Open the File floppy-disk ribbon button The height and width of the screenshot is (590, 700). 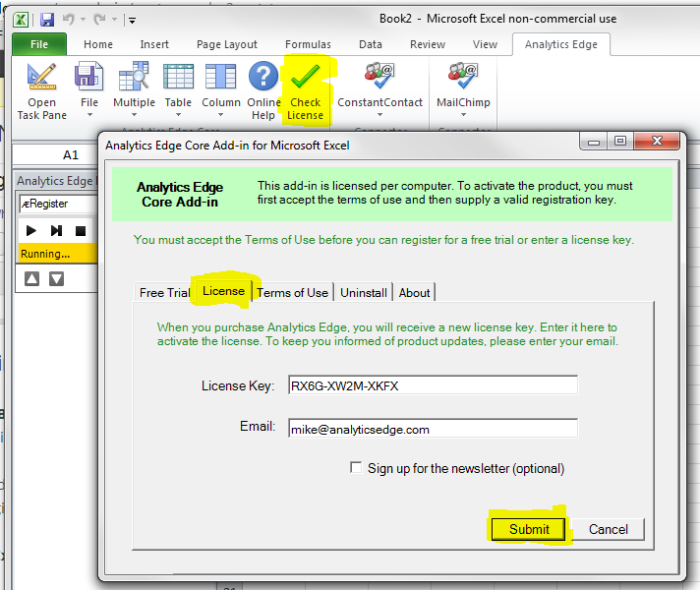(88, 76)
